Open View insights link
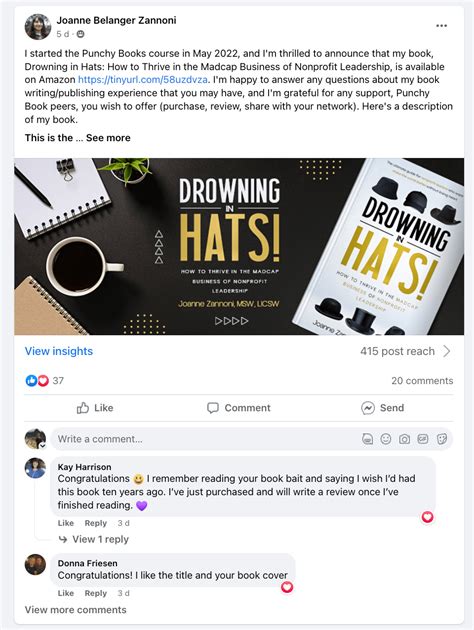This screenshot has height=630, width=474. click(59, 351)
